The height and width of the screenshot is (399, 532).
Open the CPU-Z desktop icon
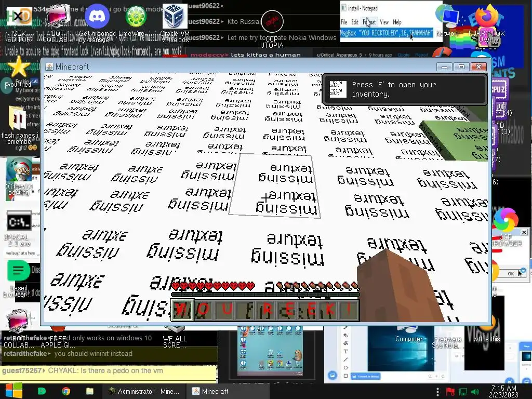498,90
